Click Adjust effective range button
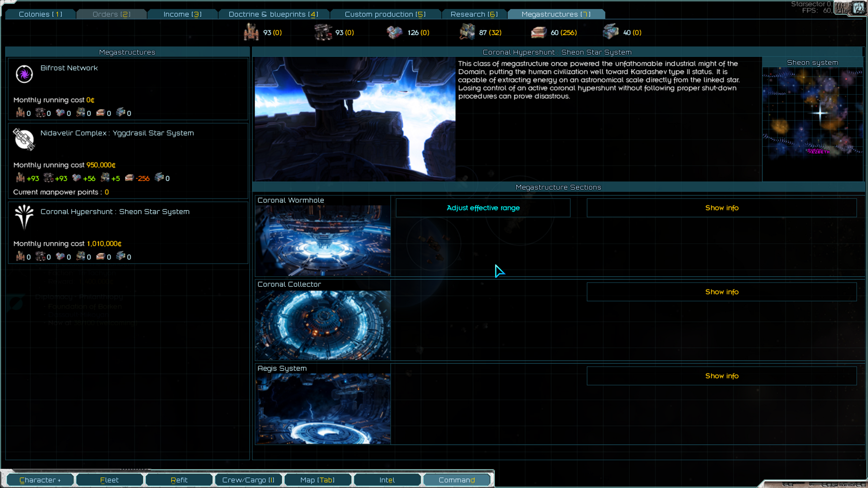 click(x=483, y=208)
